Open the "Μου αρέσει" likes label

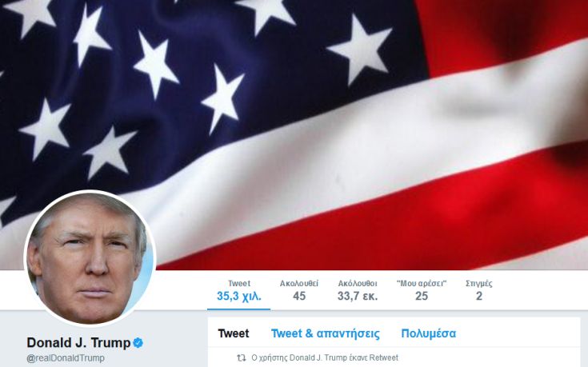(422, 283)
